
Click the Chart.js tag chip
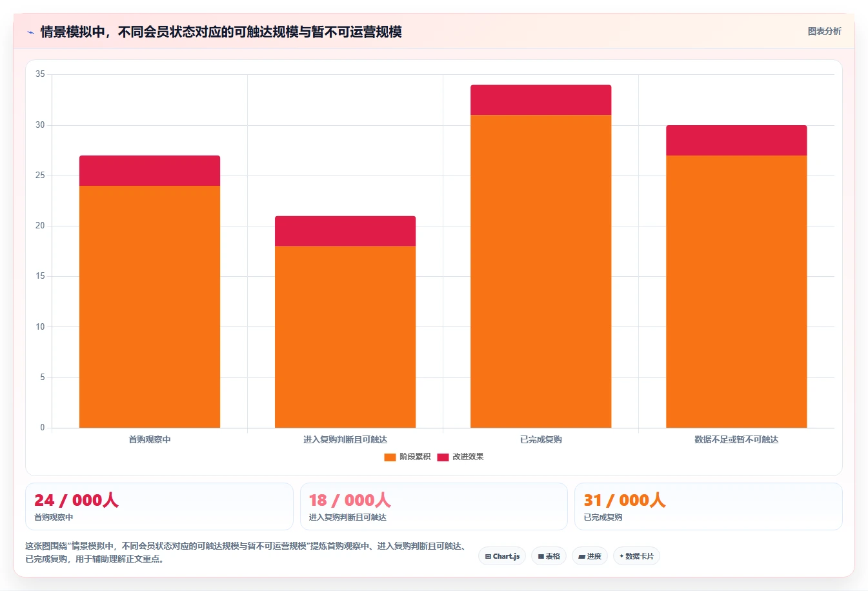tap(502, 556)
